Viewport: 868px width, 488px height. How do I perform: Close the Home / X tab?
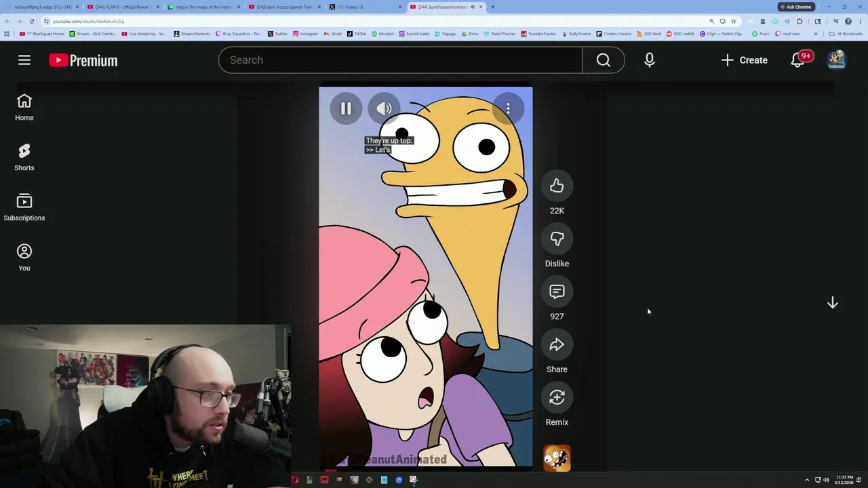point(400,7)
